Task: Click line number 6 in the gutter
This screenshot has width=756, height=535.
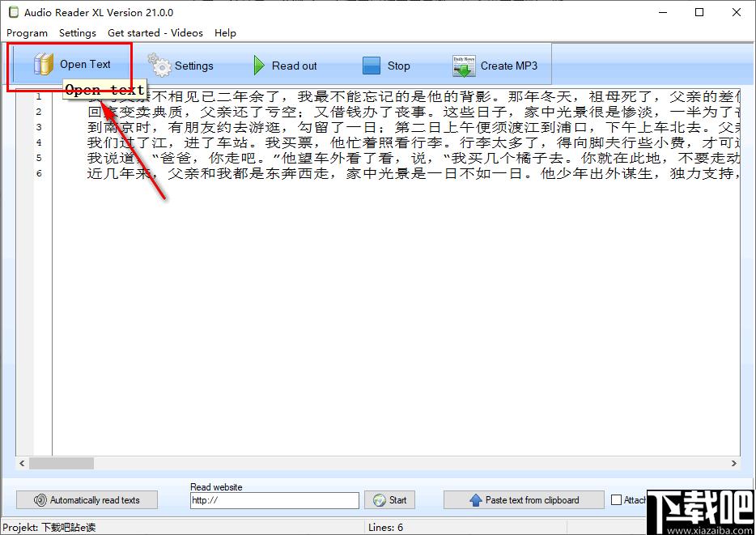Action: (39, 173)
